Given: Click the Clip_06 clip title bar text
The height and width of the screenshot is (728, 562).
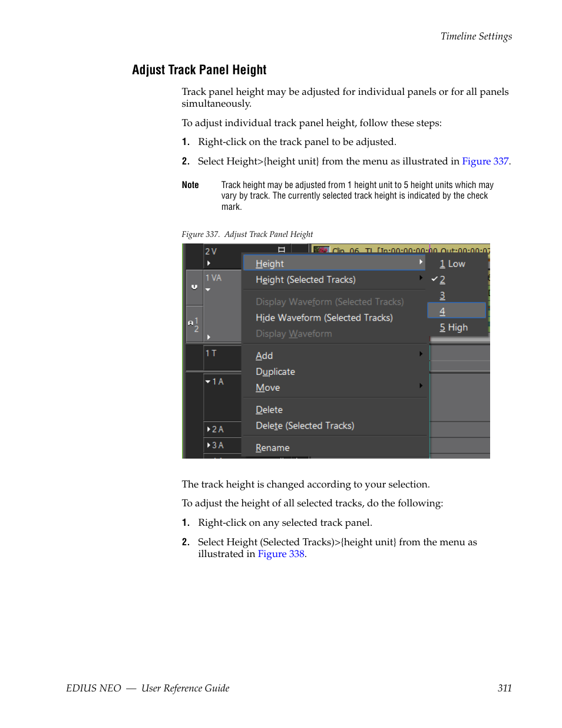Looking at the screenshot, I should (x=411, y=251).
